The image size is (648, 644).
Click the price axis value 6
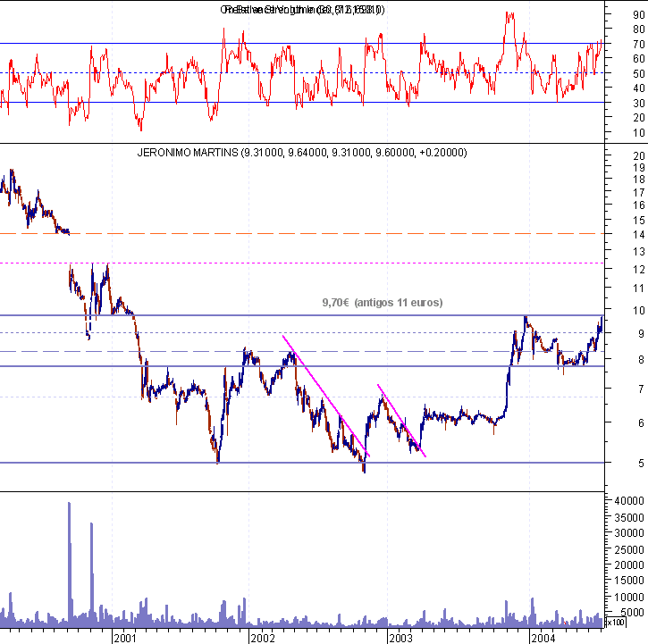[641, 422]
